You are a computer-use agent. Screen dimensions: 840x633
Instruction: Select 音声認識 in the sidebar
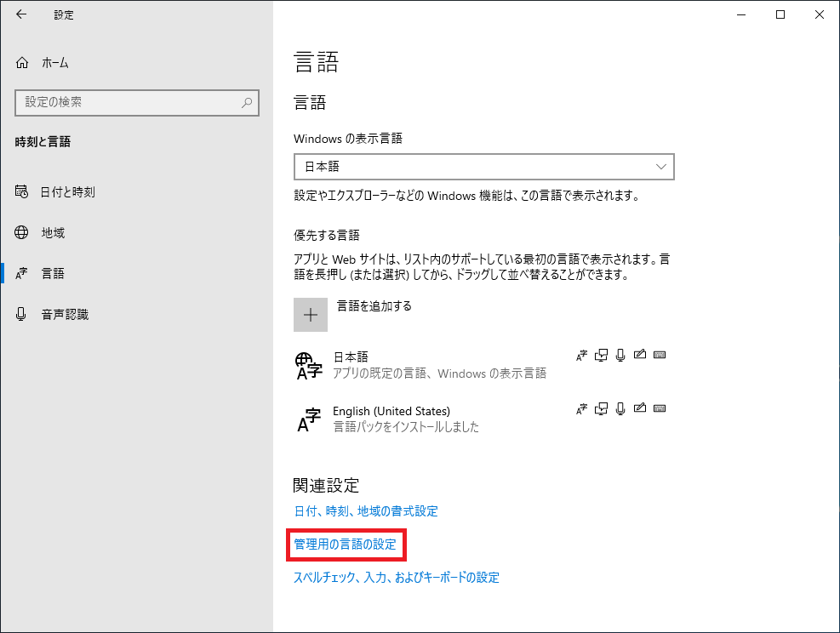pos(65,314)
